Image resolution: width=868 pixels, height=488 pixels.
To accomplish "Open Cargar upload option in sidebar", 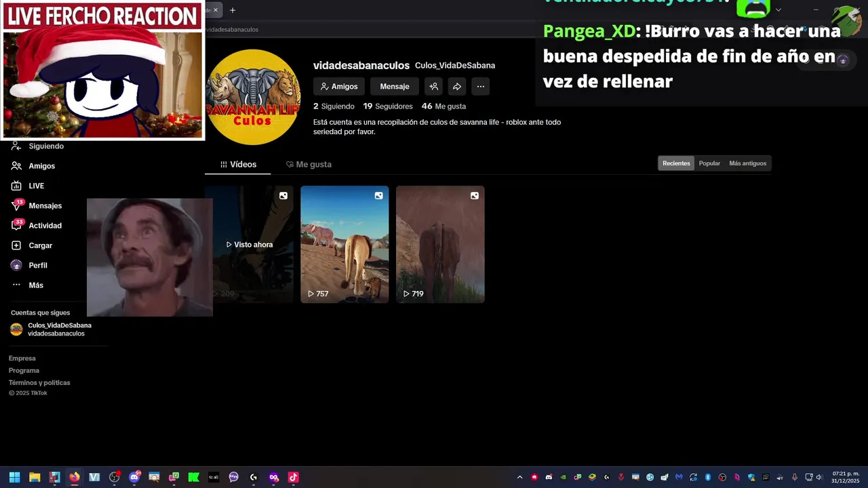I will point(40,245).
